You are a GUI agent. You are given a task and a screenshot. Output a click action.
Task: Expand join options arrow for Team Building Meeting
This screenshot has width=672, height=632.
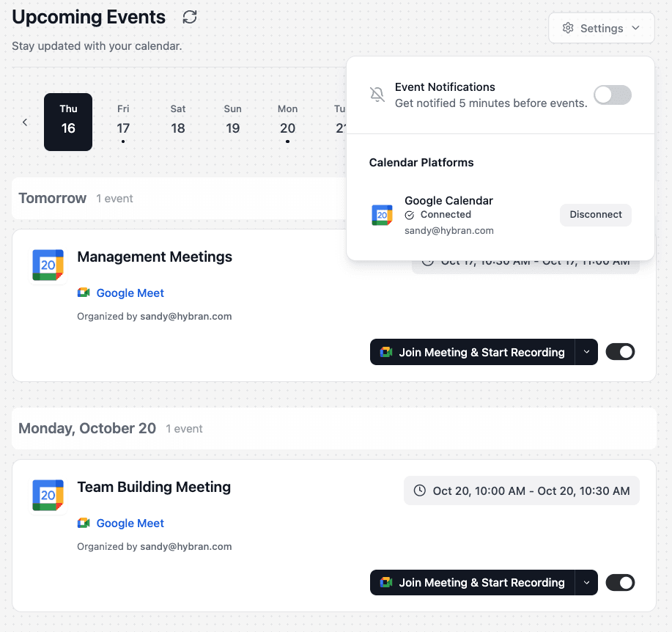[x=586, y=582]
